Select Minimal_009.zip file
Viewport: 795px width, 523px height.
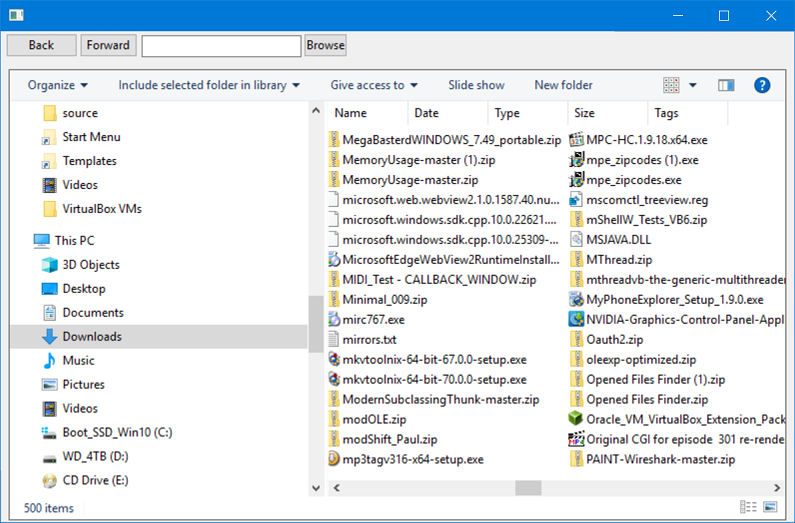378,300
